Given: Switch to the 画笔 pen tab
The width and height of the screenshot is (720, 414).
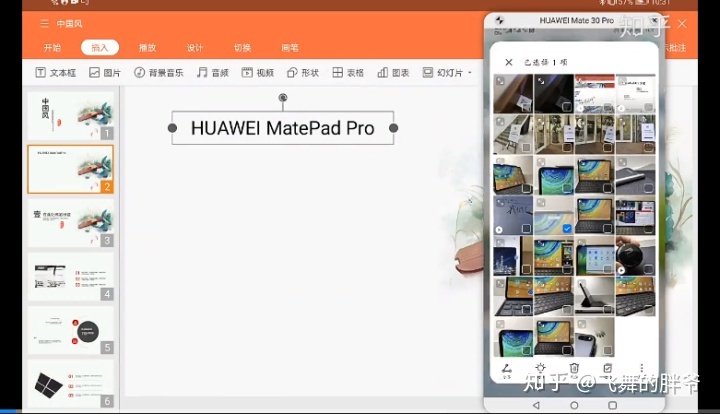Looking at the screenshot, I should point(290,48).
